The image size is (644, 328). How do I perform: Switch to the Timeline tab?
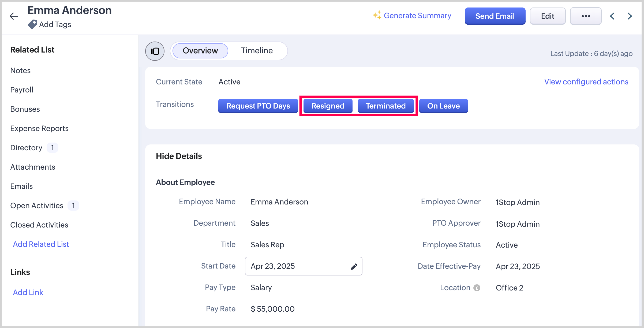(257, 51)
